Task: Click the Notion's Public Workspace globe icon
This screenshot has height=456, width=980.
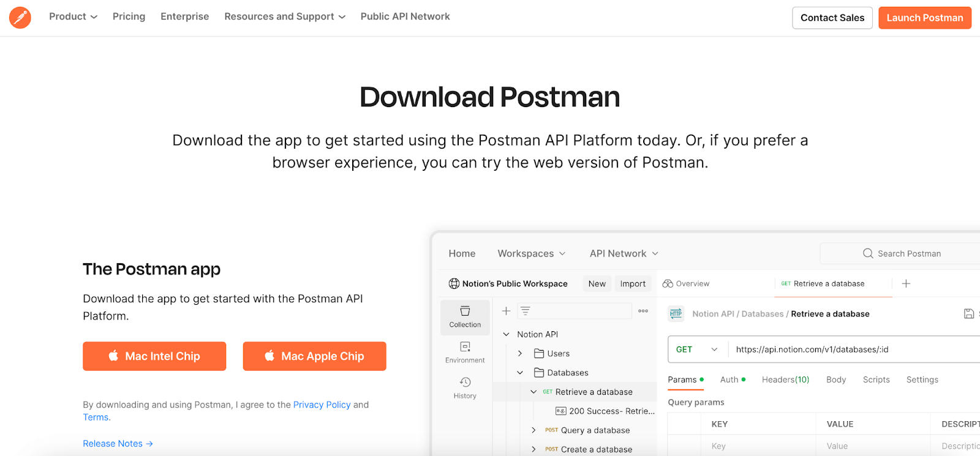Action: [x=454, y=283]
